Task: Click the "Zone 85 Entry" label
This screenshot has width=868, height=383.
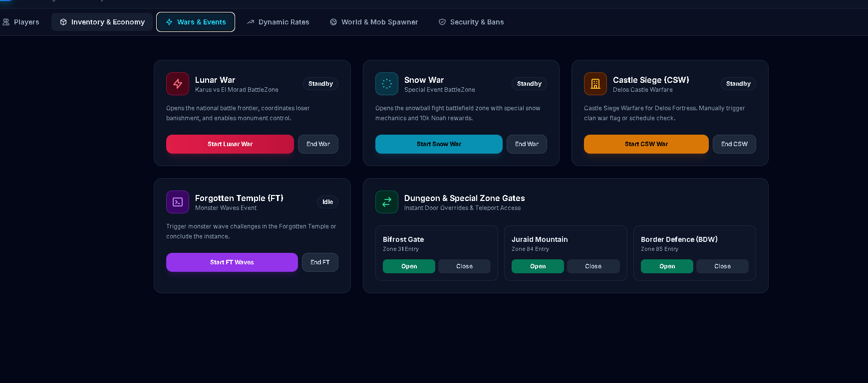Action: pyautogui.click(x=659, y=249)
